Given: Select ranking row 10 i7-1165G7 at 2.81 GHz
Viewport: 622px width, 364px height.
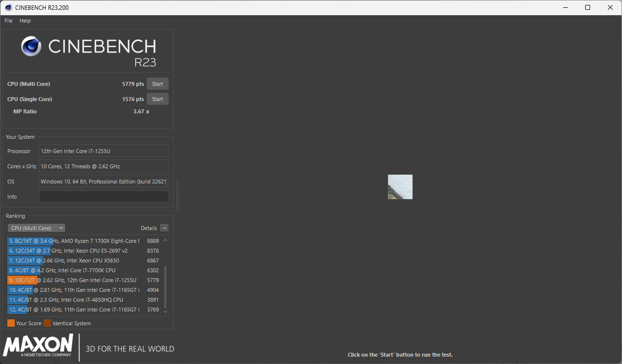Looking at the screenshot, I should point(84,290).
